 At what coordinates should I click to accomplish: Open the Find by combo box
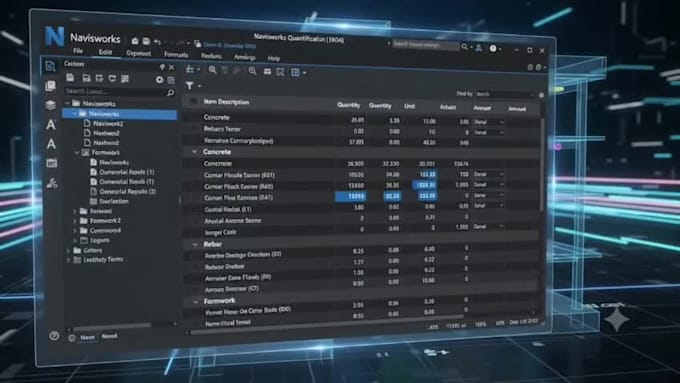coord(505,94)
